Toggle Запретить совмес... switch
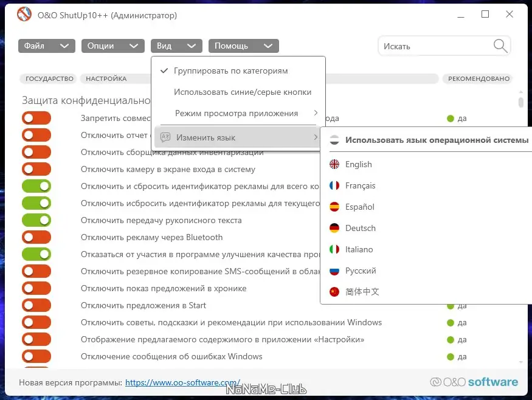This screenshot has width=532, height=400. tap(36, 118)
